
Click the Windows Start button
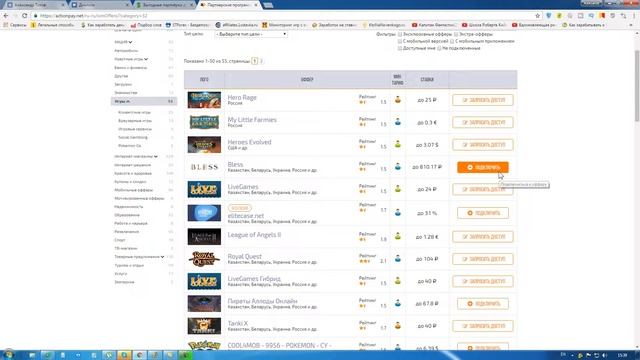pos(9,354)
